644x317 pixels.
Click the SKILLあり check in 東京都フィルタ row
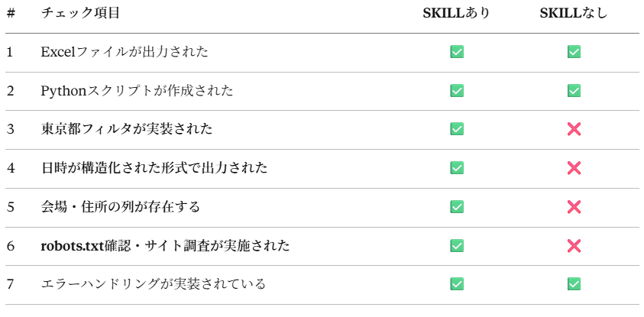coord(457,129)
